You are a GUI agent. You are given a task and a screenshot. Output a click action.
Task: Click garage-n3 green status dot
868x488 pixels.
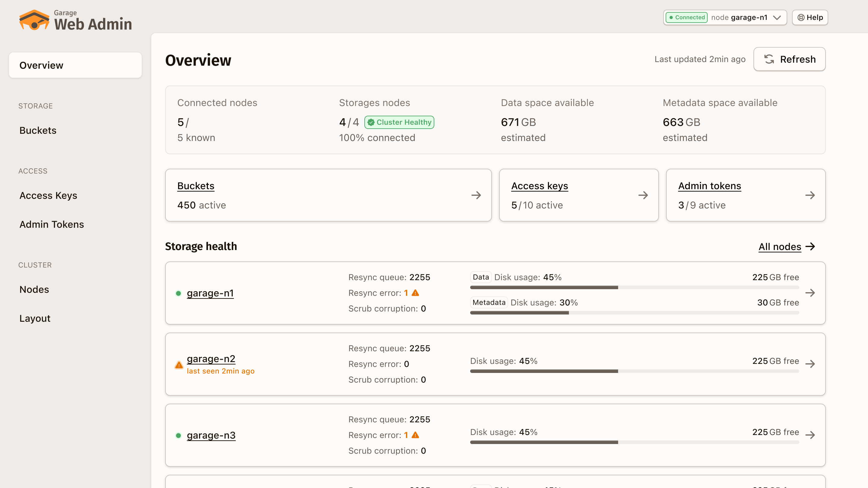tap(179, 436)
